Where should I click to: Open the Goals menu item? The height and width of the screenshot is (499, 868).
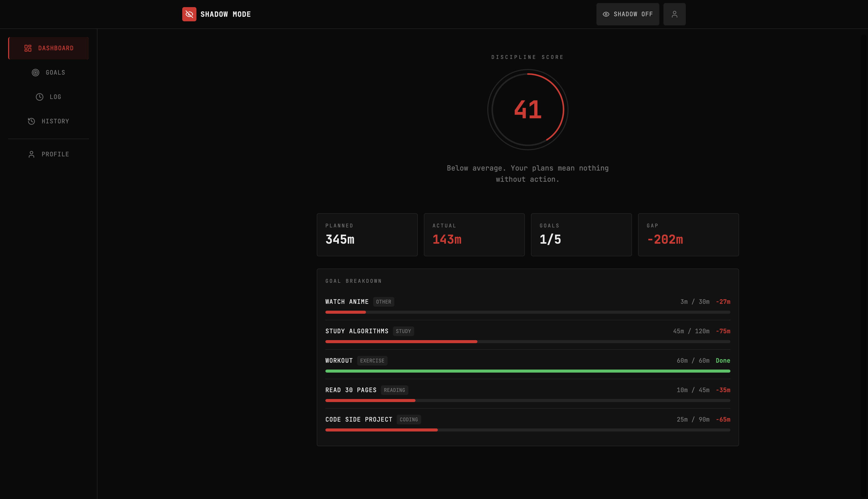pos(55,73)
